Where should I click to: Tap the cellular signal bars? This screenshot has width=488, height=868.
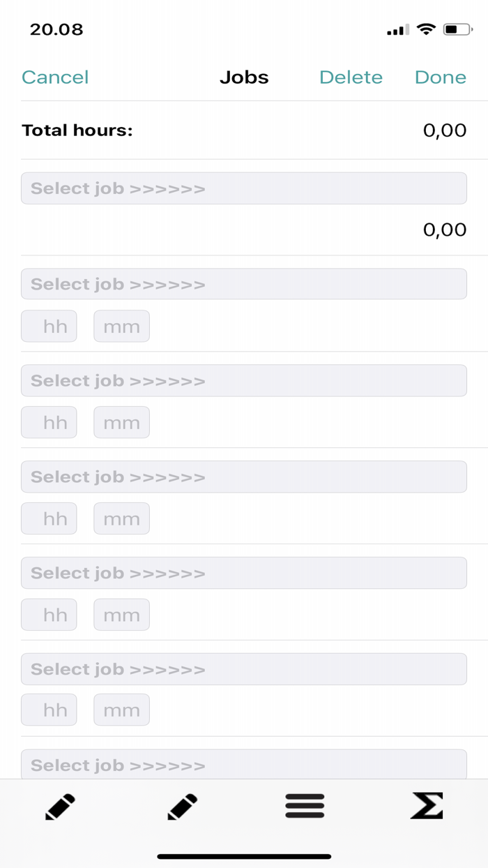396,29
